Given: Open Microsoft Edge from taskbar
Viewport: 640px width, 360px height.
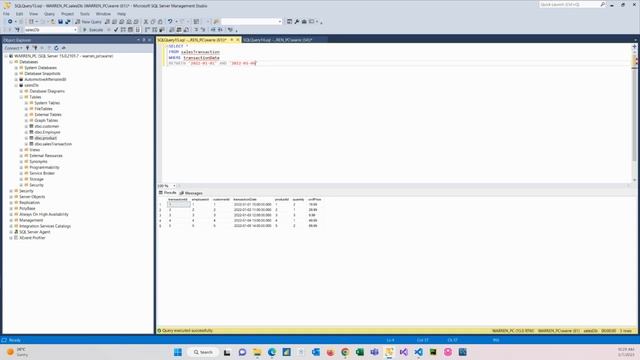Looking at the screenshot, I should click(272, 352).
